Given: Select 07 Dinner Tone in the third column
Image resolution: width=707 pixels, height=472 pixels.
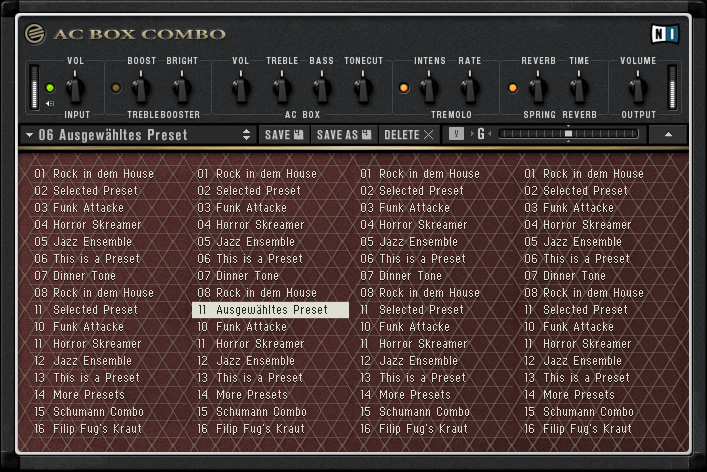Looking at the screenshot, I should point(401,275).
